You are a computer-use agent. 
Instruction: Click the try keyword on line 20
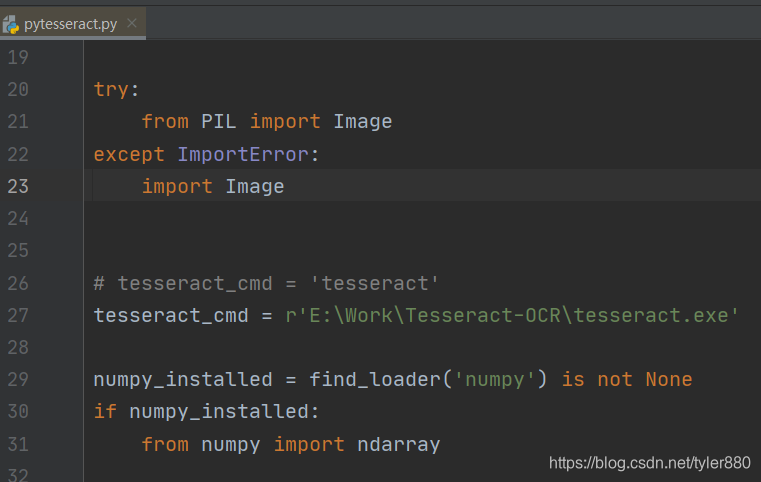coord(111,90)
